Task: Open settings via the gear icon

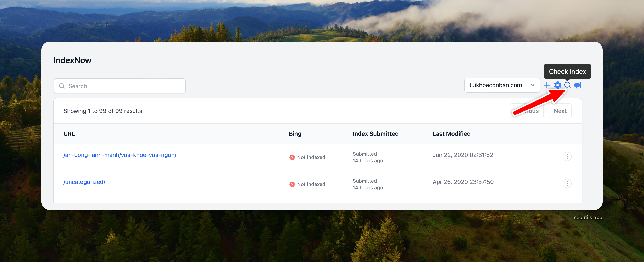Action: [x=557, y=85]
